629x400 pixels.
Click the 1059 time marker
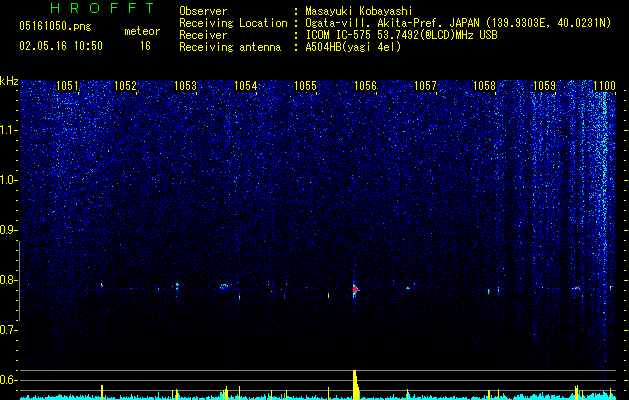click(545, 86)
